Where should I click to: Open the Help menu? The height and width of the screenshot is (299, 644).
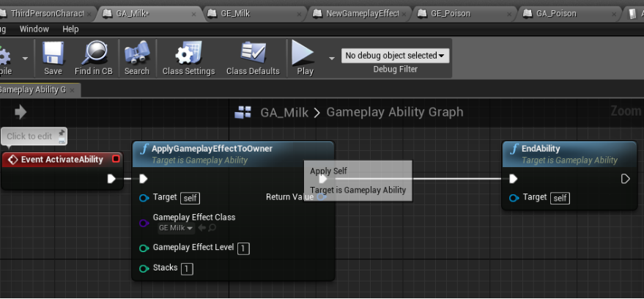[70, 29]
